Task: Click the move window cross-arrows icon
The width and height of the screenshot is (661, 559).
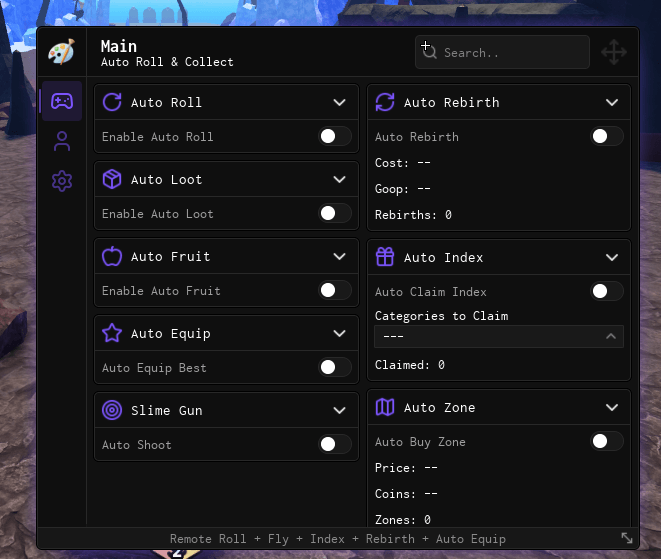Action: pos(613,52)
